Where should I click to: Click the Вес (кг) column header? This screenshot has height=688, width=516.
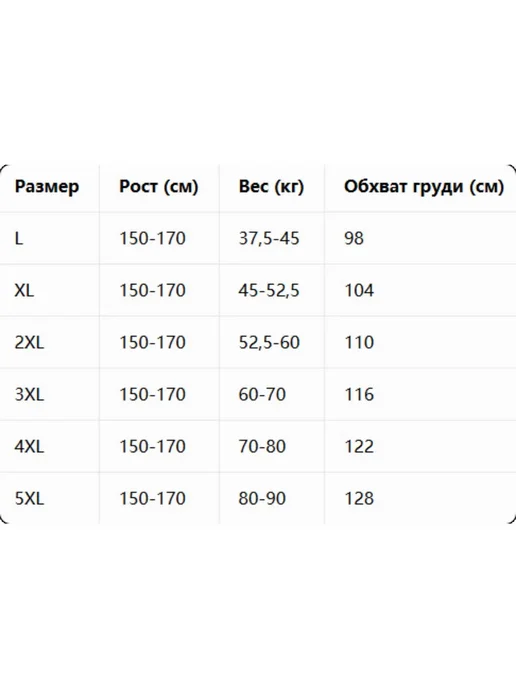pyautogui.click(x=271, y=186)
